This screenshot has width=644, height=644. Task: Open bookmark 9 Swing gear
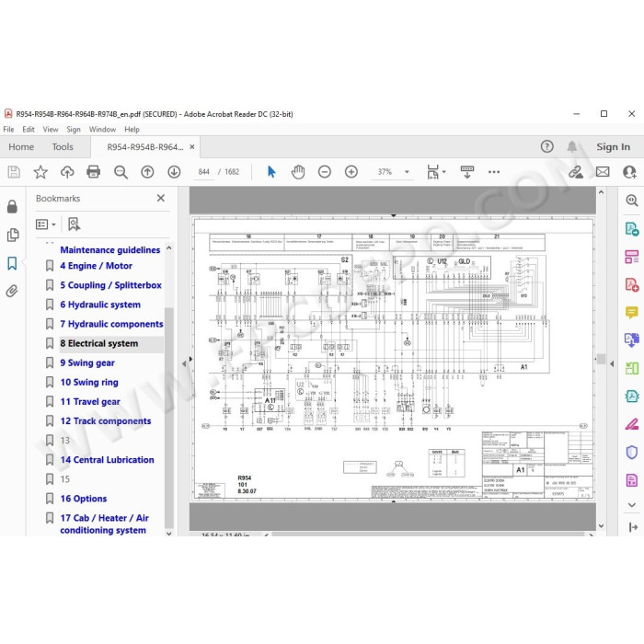[87, 362]
